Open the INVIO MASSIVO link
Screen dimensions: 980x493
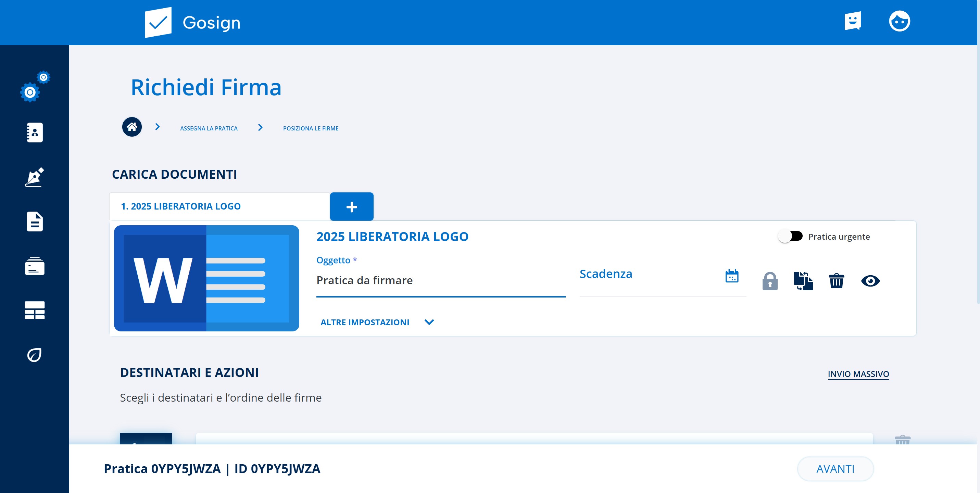[x=858, y=374]
